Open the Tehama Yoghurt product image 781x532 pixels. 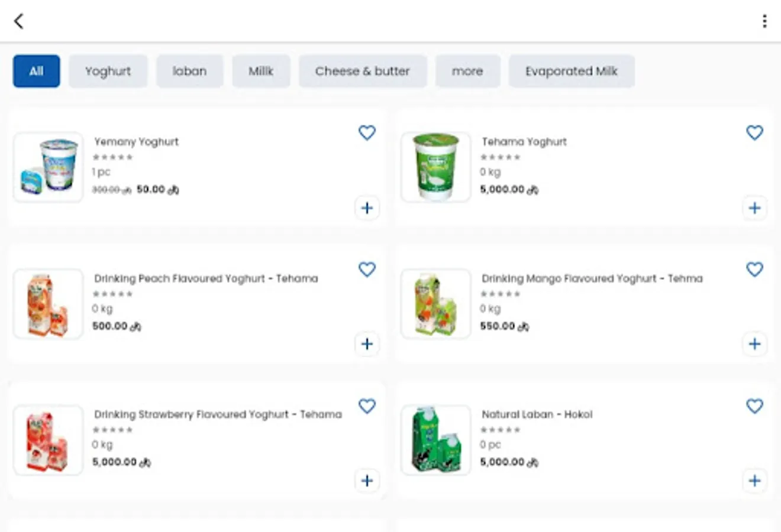pos(435,167)
